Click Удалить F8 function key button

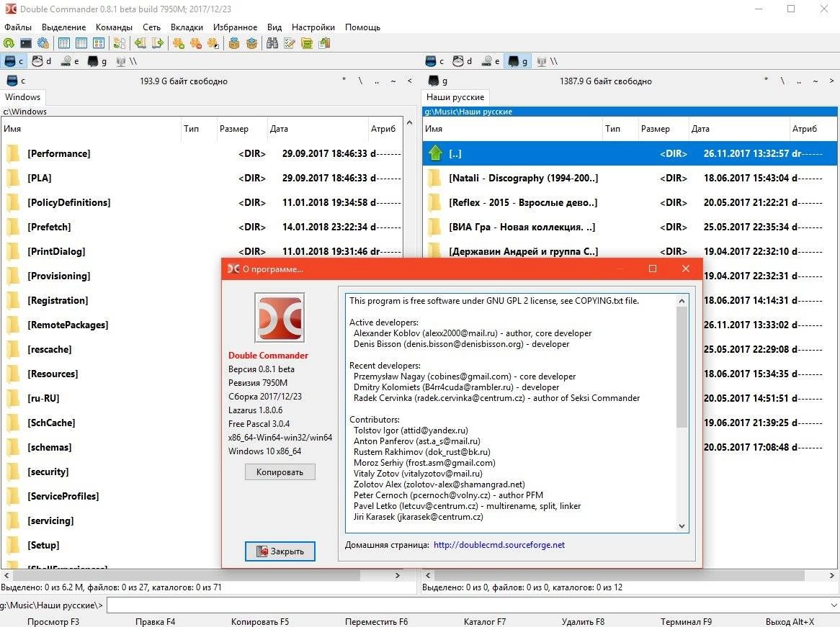(583, 622)
